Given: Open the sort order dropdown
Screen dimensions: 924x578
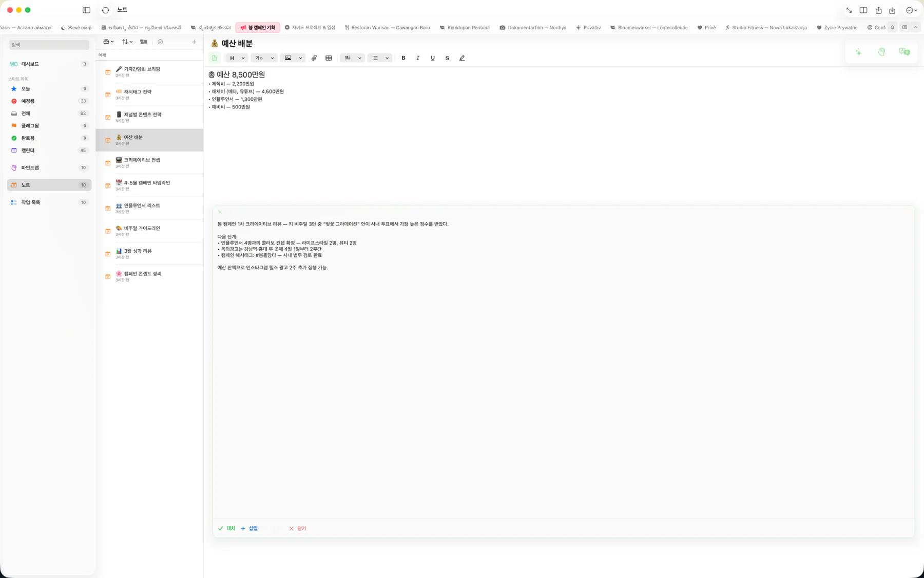Looking at the screenshot, I should (x=127, y=42).
